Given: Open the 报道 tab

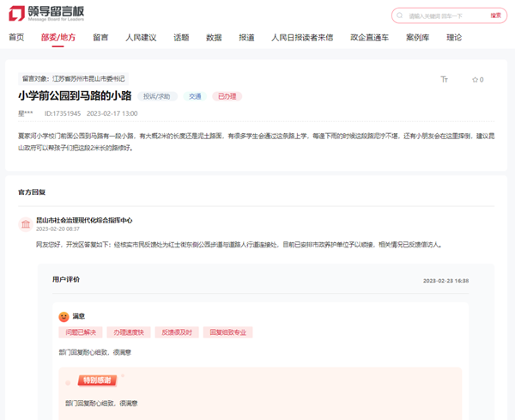Looking at the screenshot, I should point(246,38).
